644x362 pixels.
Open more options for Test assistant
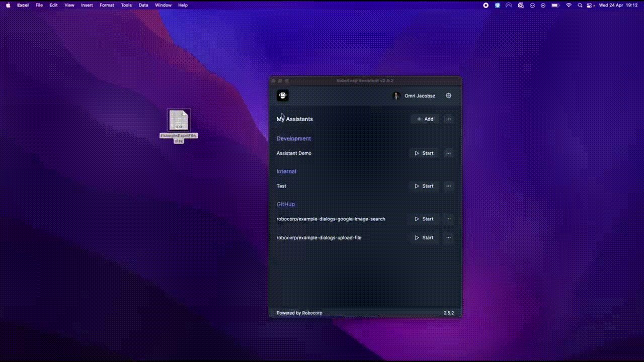click(448, 186)
